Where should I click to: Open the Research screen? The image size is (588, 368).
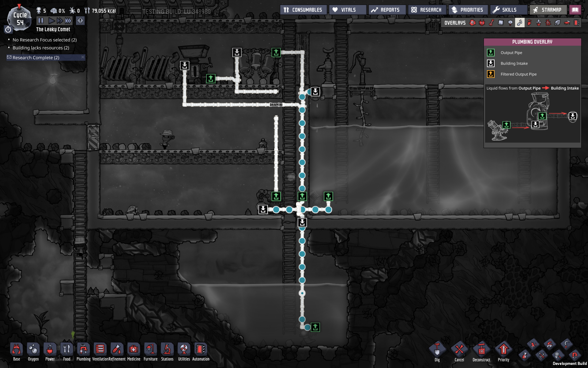tap(427, 10)
